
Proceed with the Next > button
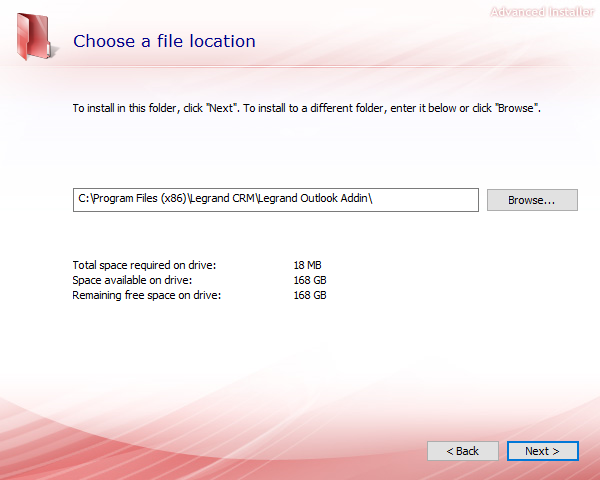(542, 451)
